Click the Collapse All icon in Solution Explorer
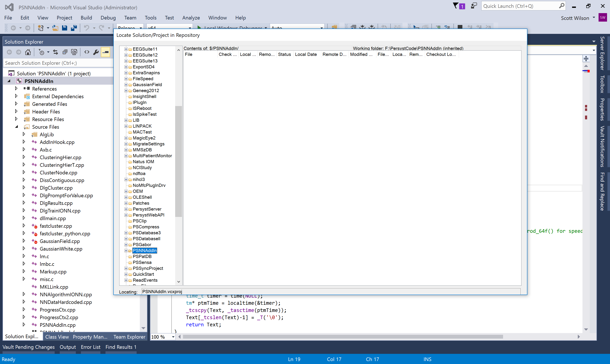The image size is (610, 364). [x=65, y=52]
